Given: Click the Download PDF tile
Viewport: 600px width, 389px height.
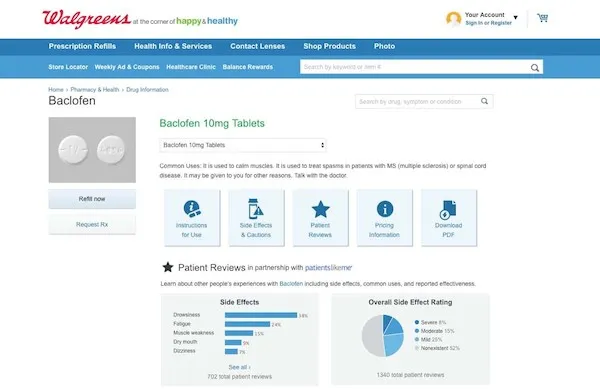Looking at the screenshot, I should coord(449,218).
